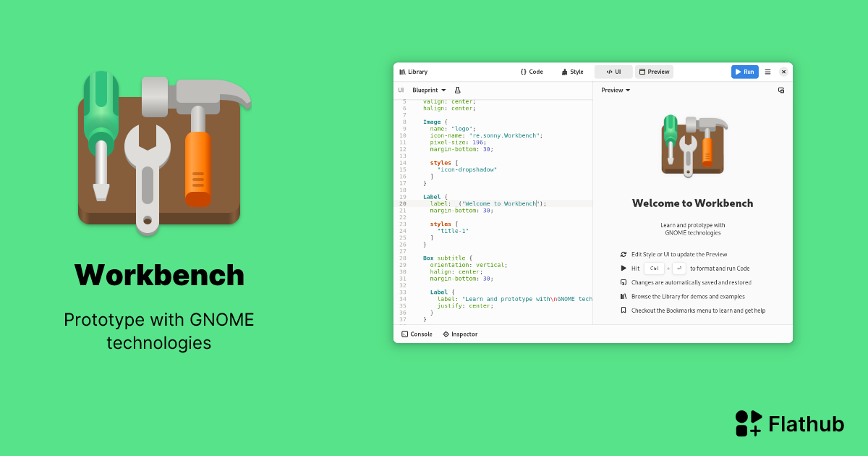Screen dimensions: 868x456
Task: Click the Ctrl key badge in the preview tips
Action: [x=655, y=268]
